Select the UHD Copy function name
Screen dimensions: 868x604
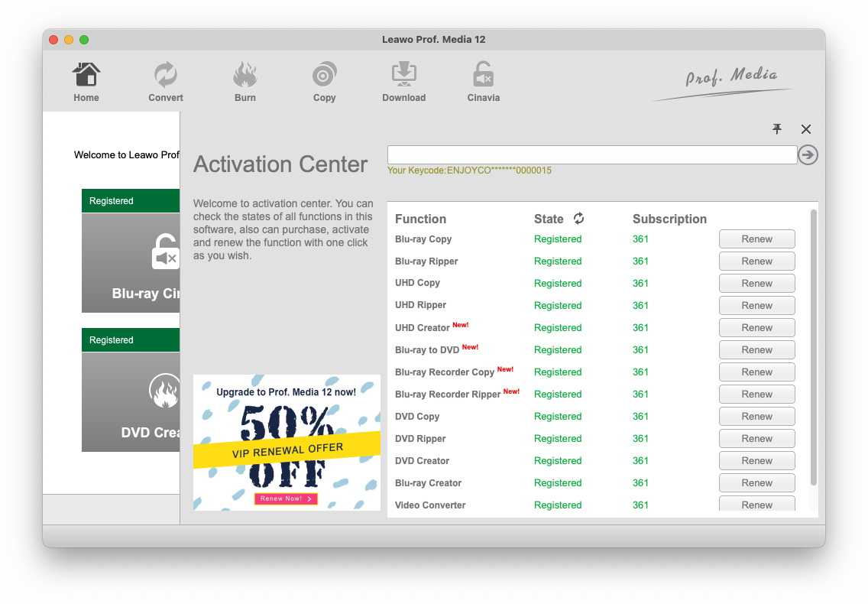click(x=417, y=283)
